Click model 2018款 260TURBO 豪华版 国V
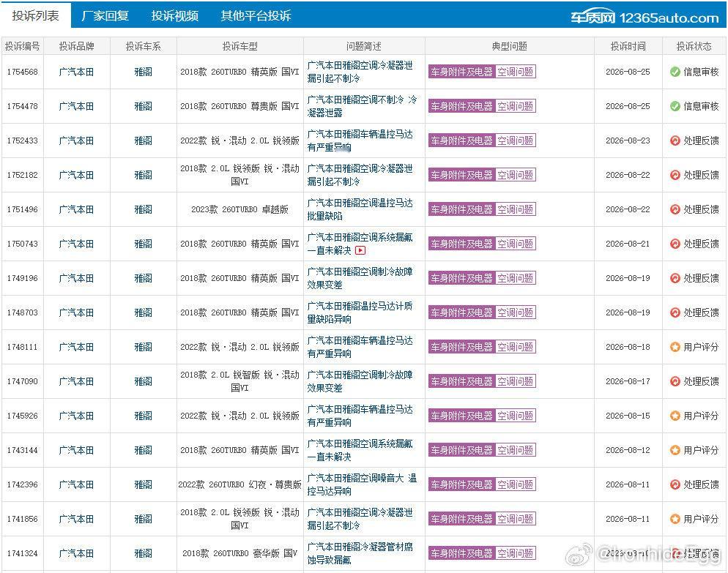 pyautogui.click(x=239, y=553)
